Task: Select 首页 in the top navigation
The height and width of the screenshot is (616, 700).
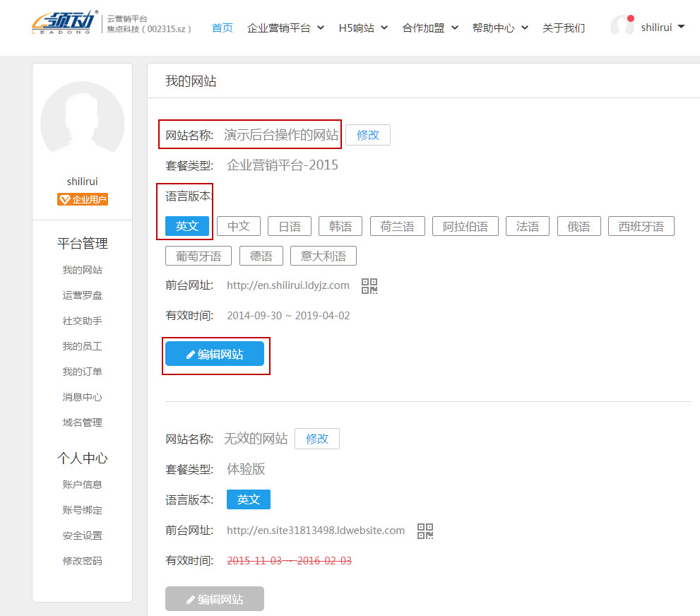Action: (221, 28)
